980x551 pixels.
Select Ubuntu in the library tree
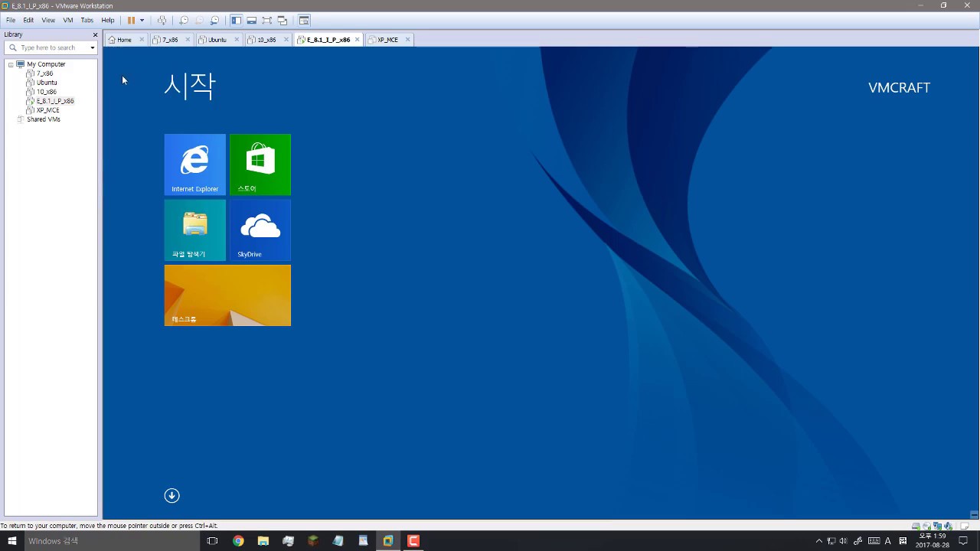tap(47, 83)
